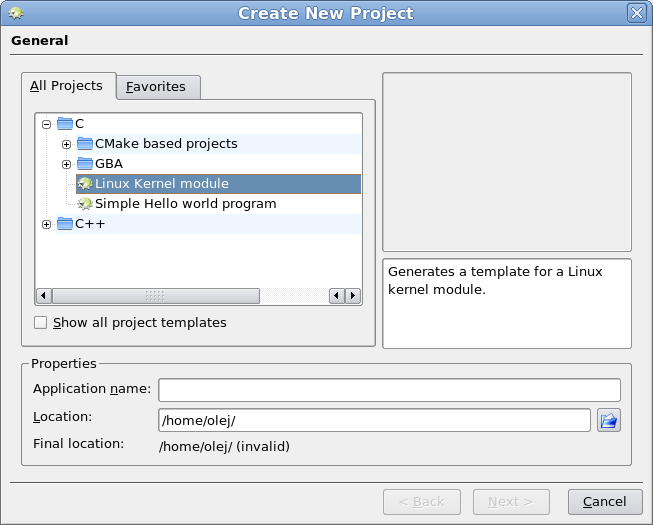The width and height of the screenshot is (653, 525).
Task: Enable Show all project templates checkbox
Action: 40,323
